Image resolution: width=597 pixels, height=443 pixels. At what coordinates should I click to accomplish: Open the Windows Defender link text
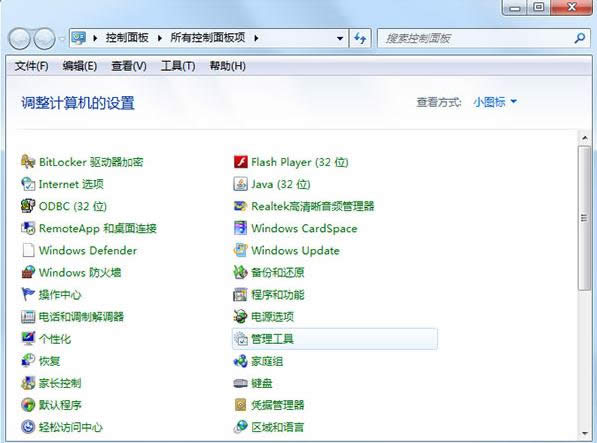click(88, 250)
